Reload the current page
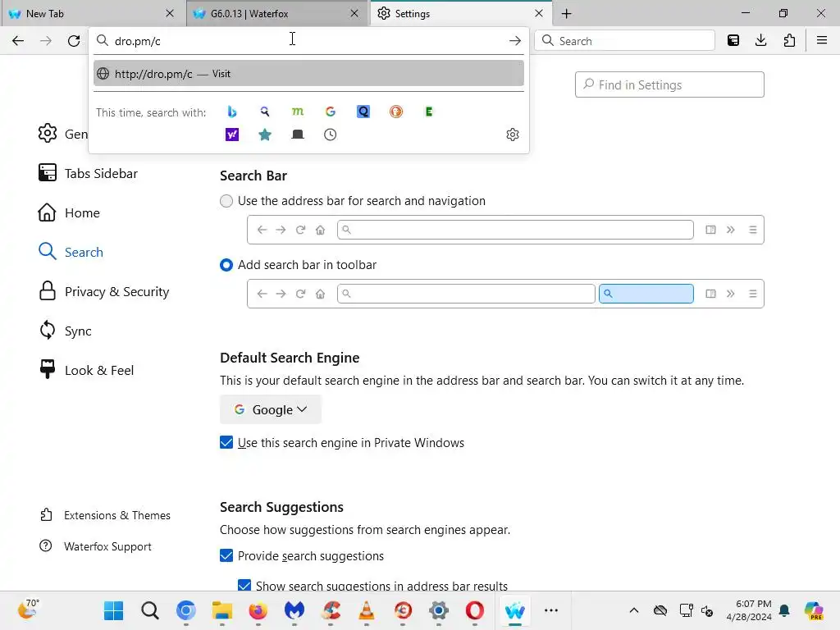This screenshot has width=840, height=630. pyautogui.click(x=74, y=41)
